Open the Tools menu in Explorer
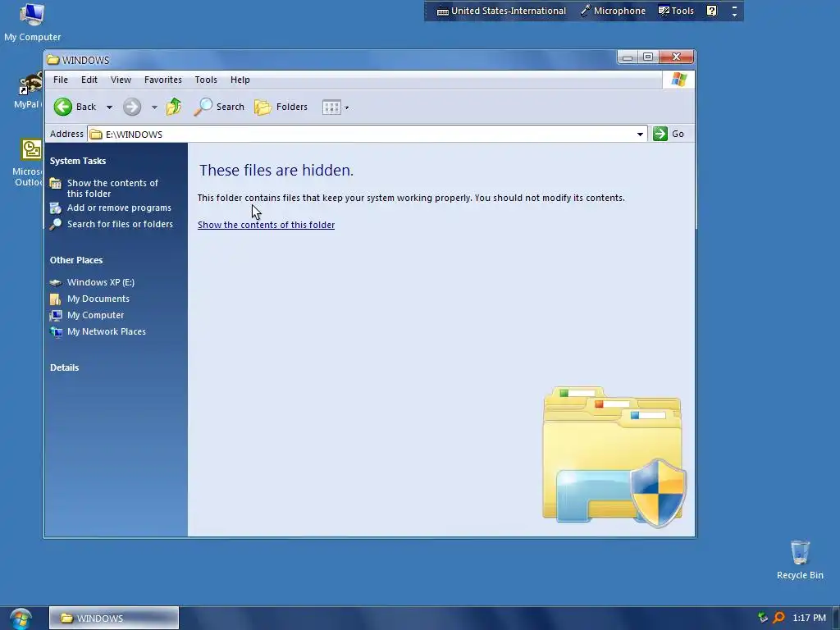This screenshot has height=630, width=840. pos(206,80)
